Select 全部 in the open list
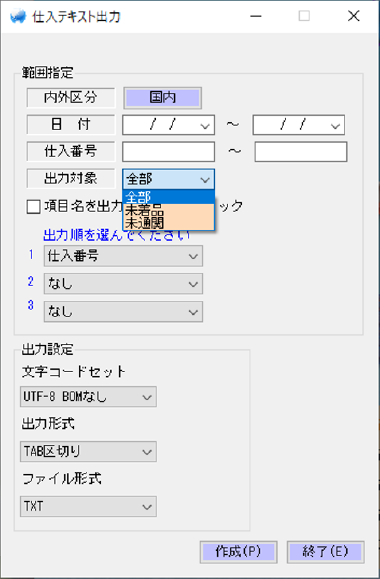The image size is (380, 579). (x=168, y=197)
